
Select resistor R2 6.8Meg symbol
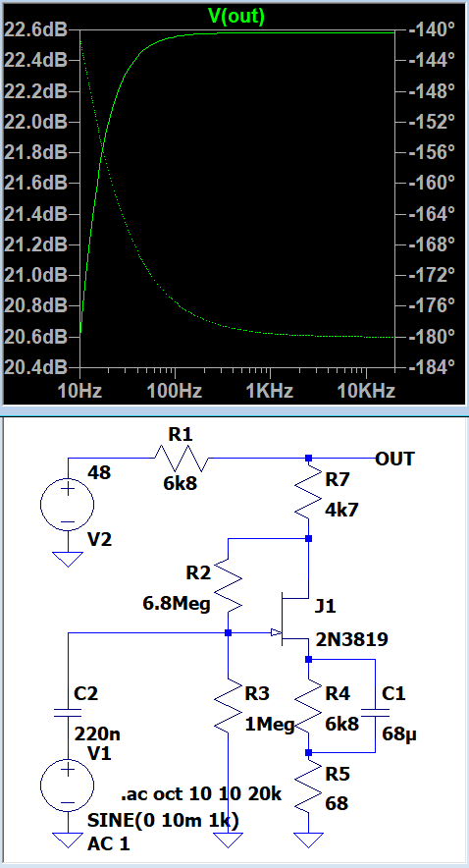click(x=228, y=584)
